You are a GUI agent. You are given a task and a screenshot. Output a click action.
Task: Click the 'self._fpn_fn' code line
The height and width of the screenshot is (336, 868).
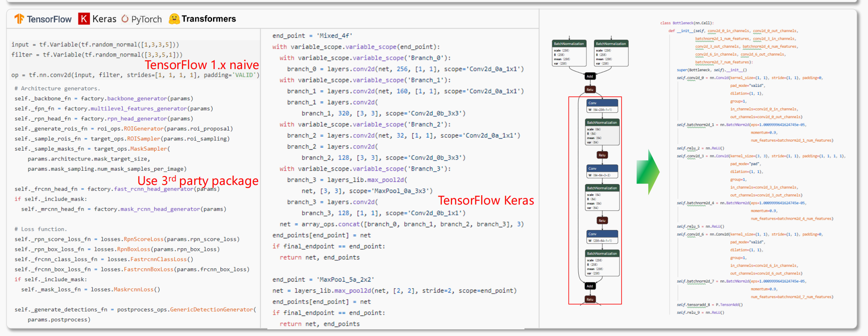[x=114, y=109]
